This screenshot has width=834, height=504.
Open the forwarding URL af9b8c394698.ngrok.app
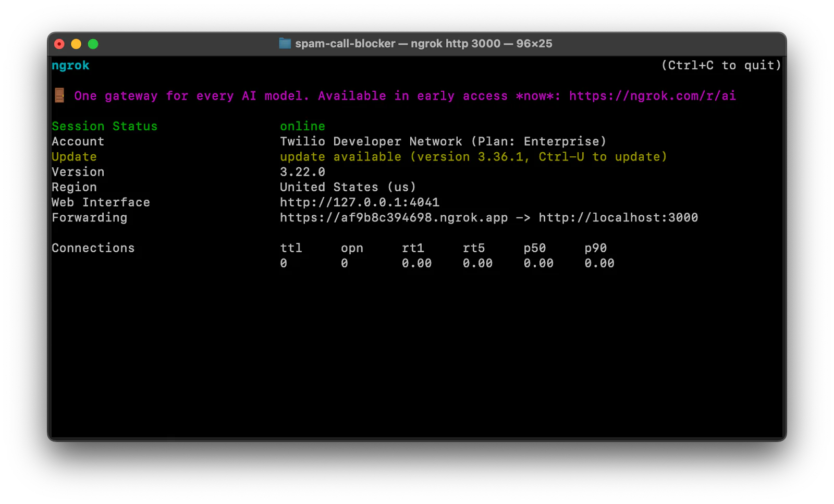tap(393, 217)
